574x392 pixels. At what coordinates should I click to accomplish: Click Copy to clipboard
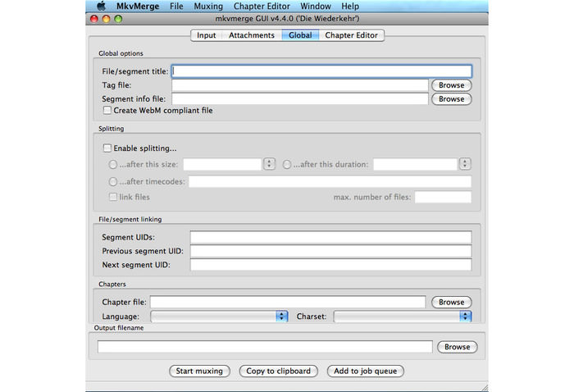pyautogui.click(x=278, y=371)
